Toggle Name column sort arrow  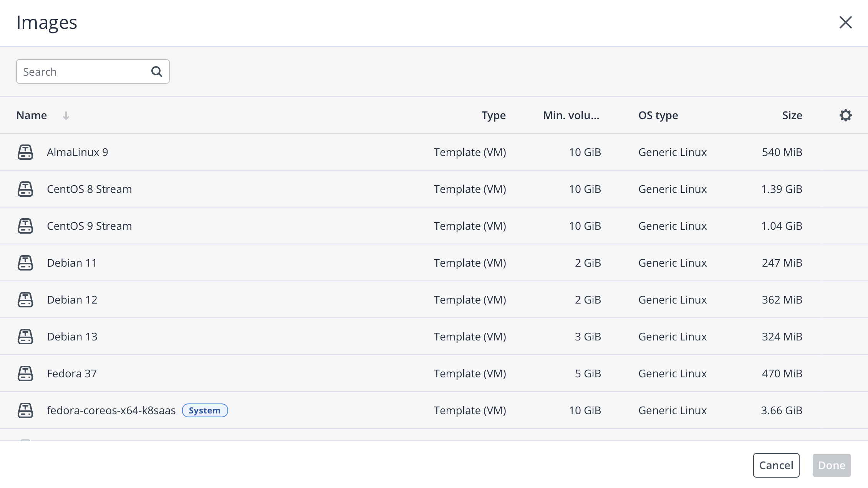(x=66, y=116)
